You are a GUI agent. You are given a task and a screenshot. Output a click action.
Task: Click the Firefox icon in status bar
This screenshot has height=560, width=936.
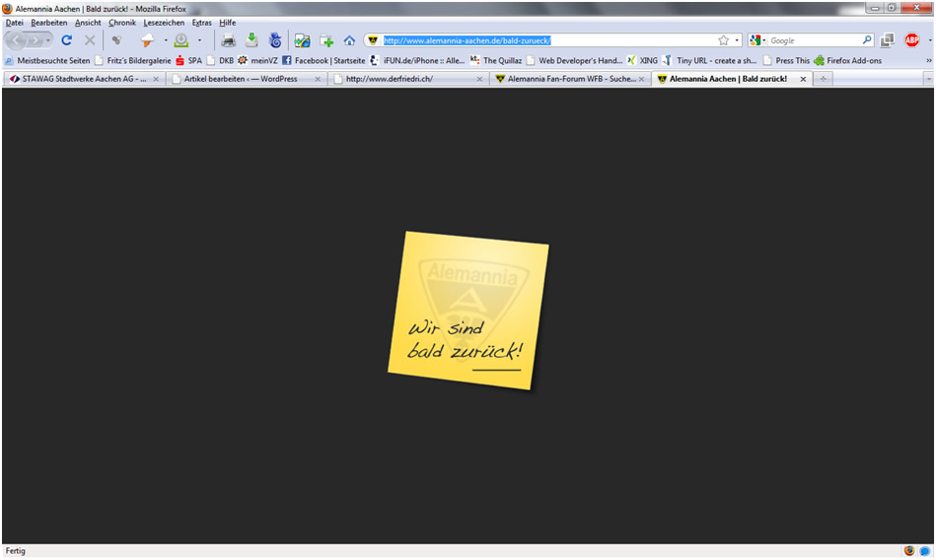click(909, 550)
